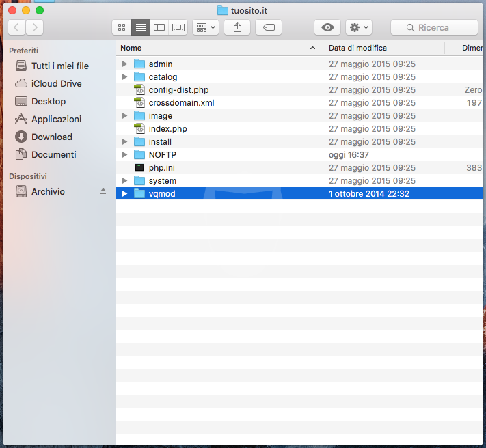This screenshot has width=486, height=448.
Task: Click the Quick Look eye button
Action: 327,27
